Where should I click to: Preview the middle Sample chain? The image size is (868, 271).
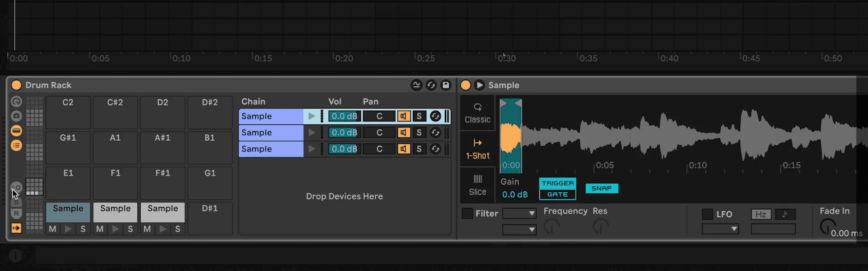point(311,133)
